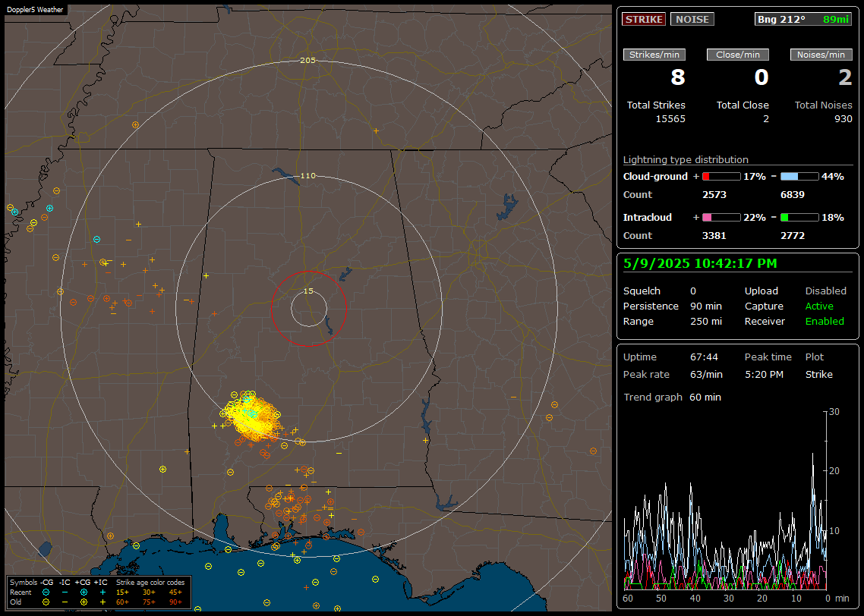Click the 44% cloud-ground percentage

point(833,177)
